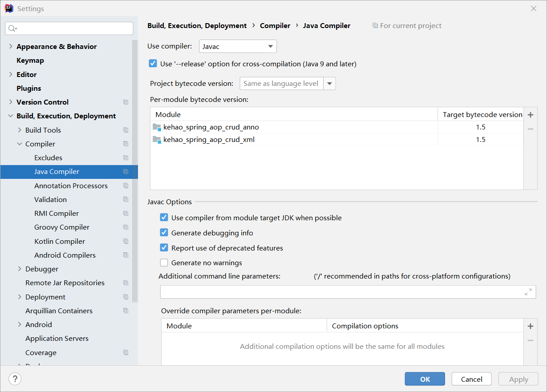This screenshot has height=392, width=547.
Task: Toggle Generate debugging info checkbox
Action: (164, 233)
